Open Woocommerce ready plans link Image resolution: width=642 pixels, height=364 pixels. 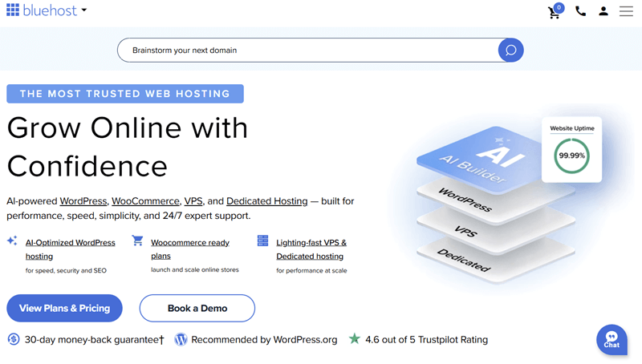point(190,249)
